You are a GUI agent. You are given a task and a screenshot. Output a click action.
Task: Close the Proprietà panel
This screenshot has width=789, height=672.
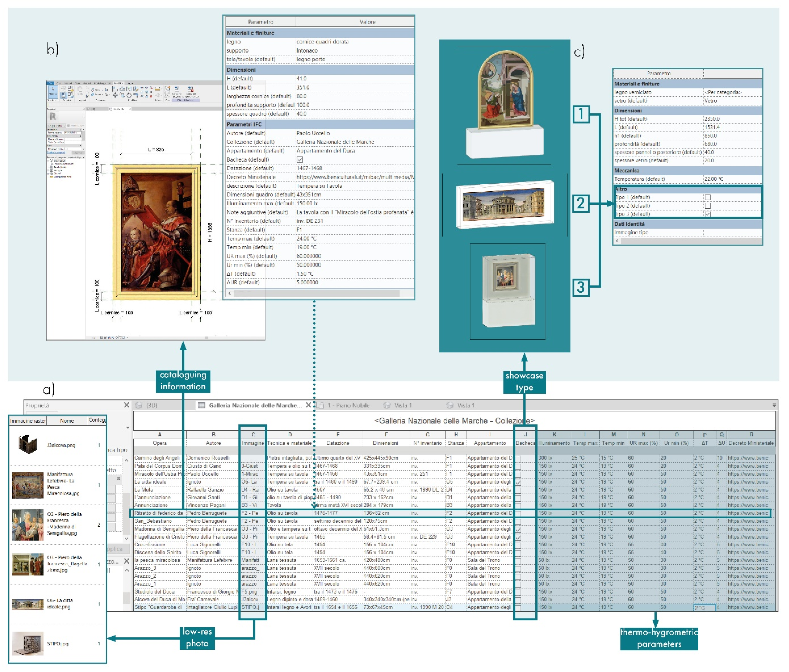[x=126, y=405]
